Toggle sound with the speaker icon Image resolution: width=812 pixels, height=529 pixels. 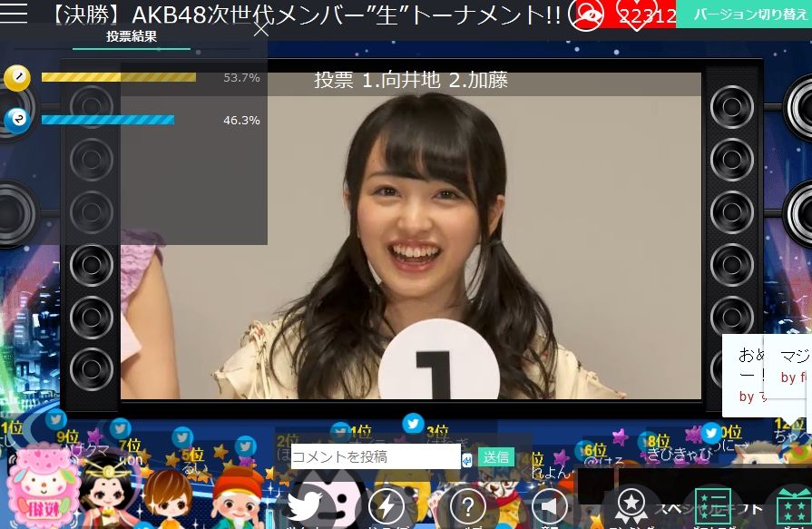550,506
